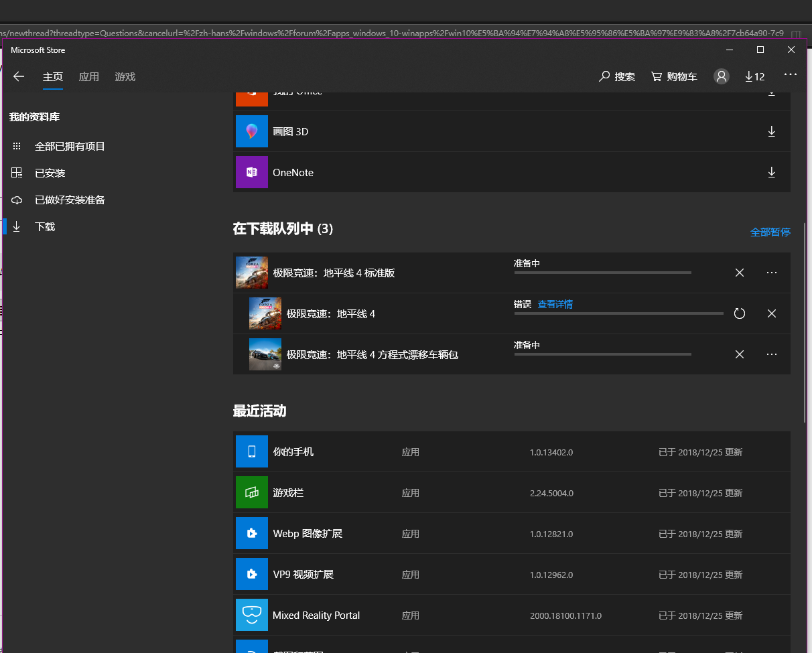Click Webp 图像扩展 row name
This screenshot has height=653, width=812.
pos(308,534)
